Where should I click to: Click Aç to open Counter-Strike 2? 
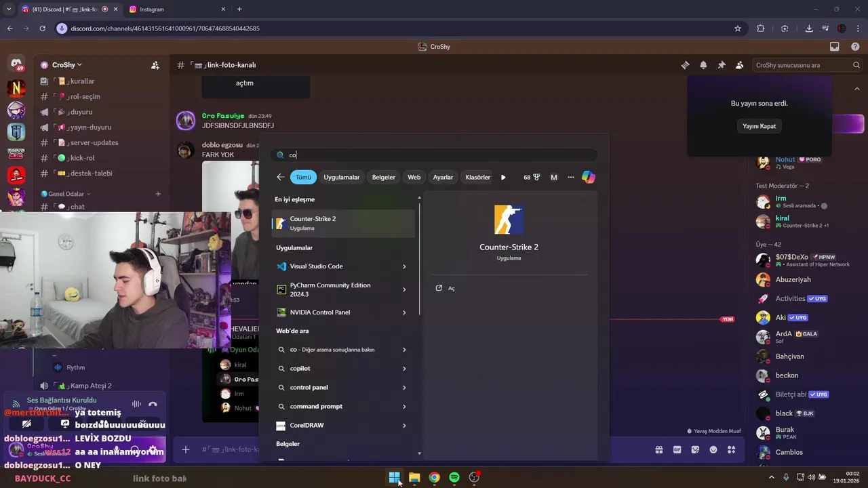pyautogui.click(x=445, y=288)
